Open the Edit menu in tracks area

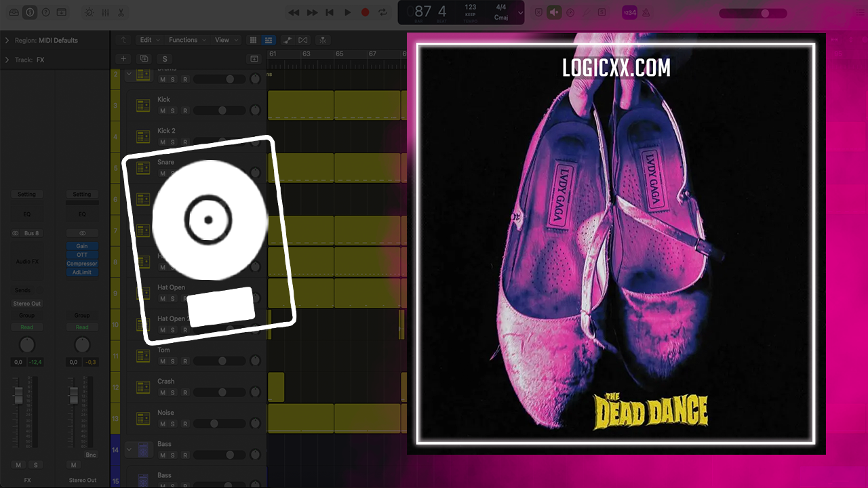pyautogui.click(x=149, y=40)
